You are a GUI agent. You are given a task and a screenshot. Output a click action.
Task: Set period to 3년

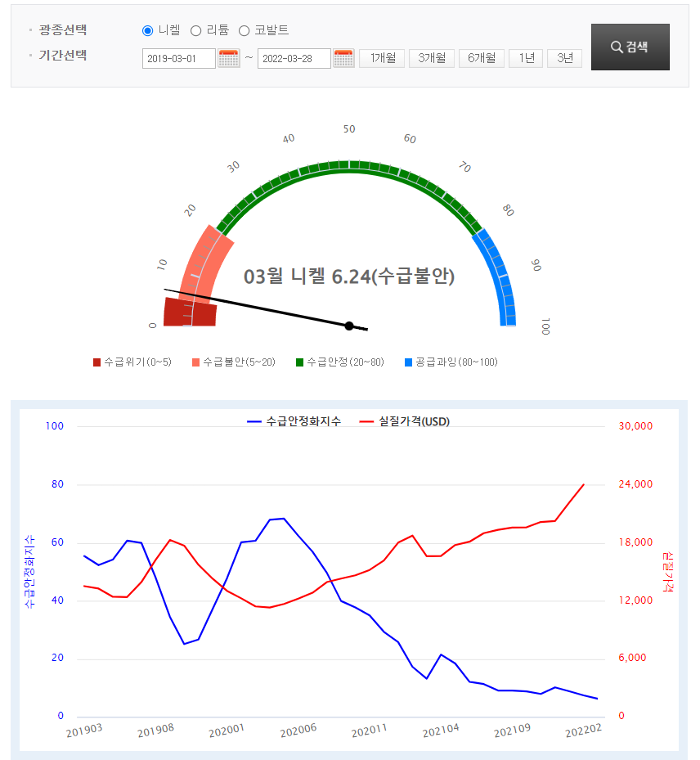564,58
